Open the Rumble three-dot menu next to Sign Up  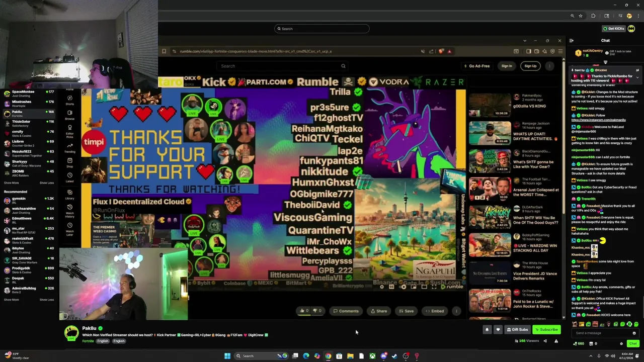tap(549, 66)
